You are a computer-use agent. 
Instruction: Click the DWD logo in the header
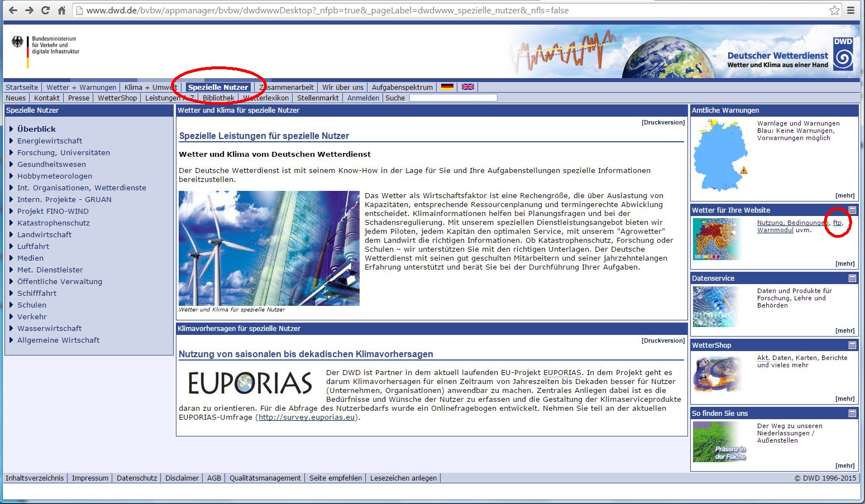(843, 54)
